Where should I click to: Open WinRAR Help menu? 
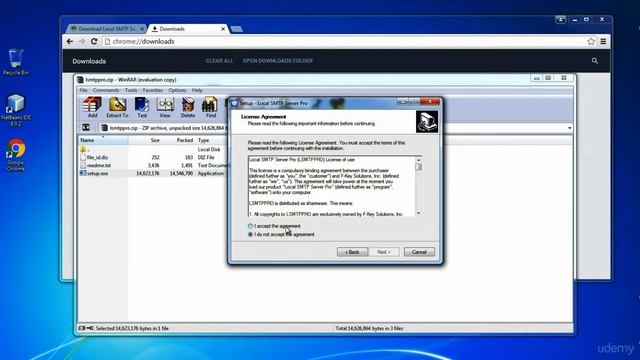pyautogui.click(x=197, y=90)
